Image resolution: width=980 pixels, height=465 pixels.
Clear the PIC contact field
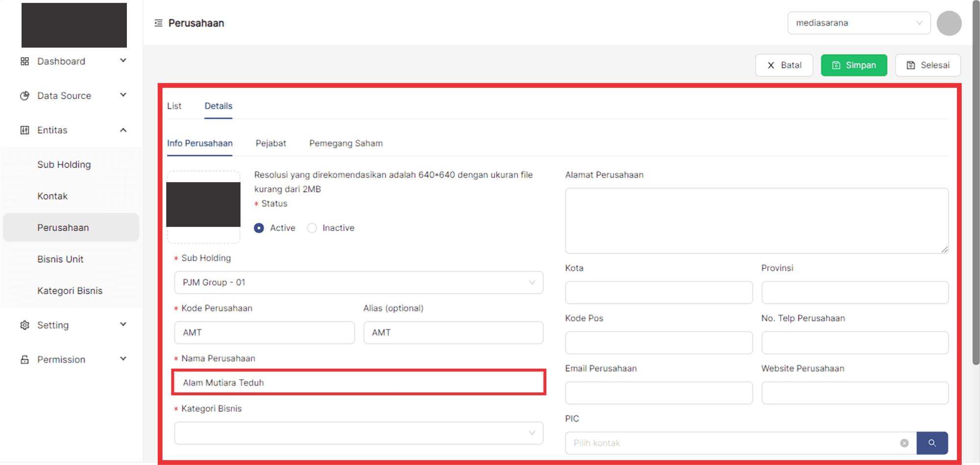point(904,443)
